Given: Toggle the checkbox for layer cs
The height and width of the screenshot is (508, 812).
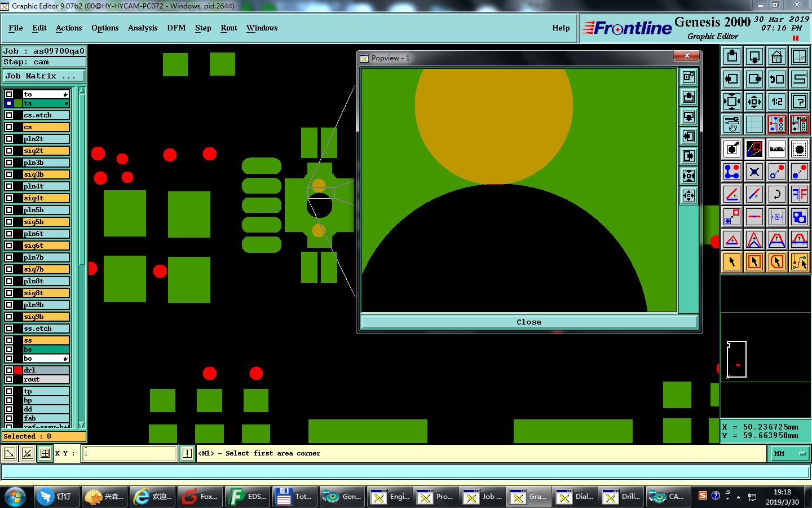Looking at the screenshot, I should point(9,127).
